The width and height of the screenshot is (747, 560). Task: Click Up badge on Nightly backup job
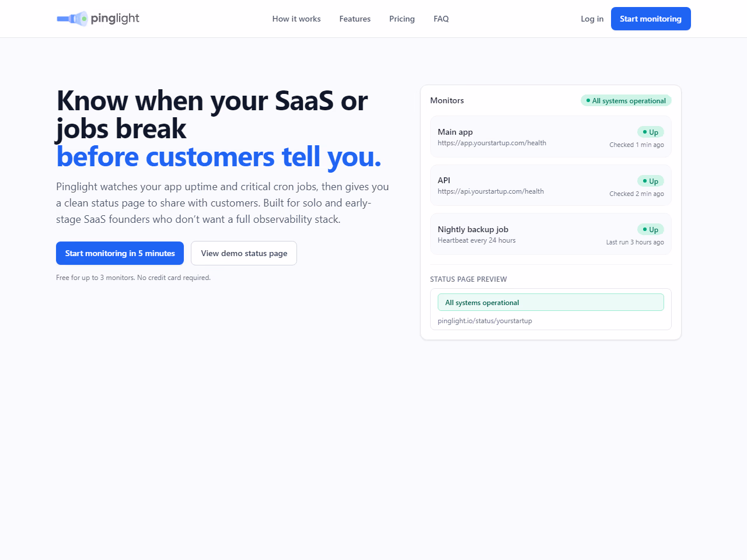click(650, 230)
